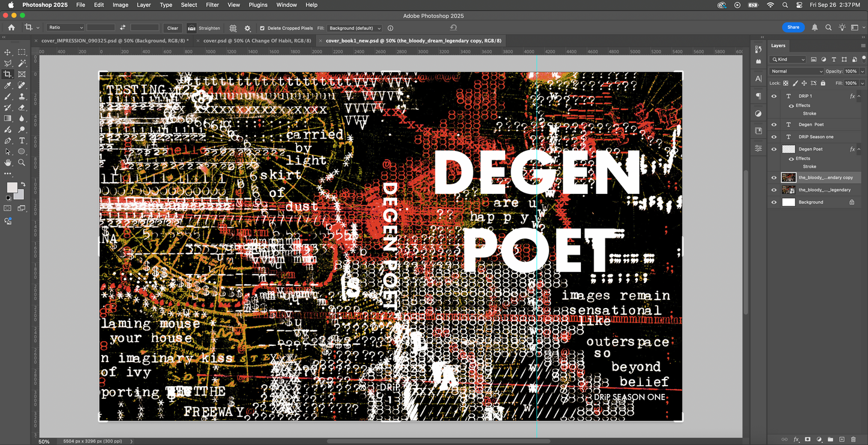This screenshot has height=445, width=868.
Task: Collapse effects on Degen Poet raster layer
Action: [859, 149]
